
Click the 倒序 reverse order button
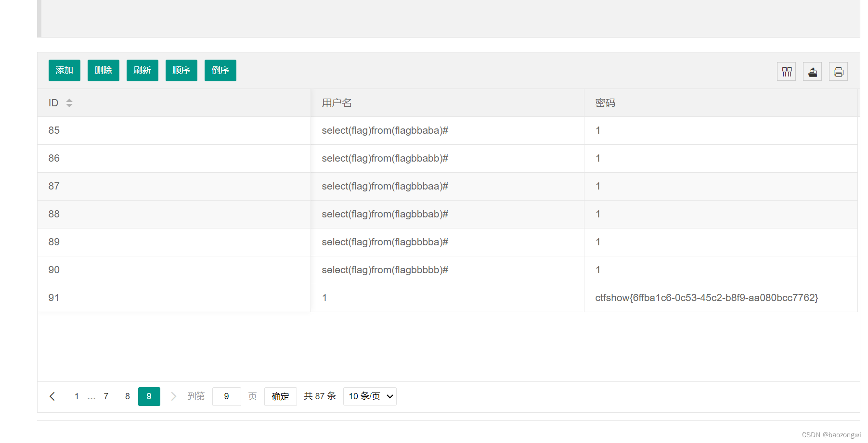coord(220,70)
